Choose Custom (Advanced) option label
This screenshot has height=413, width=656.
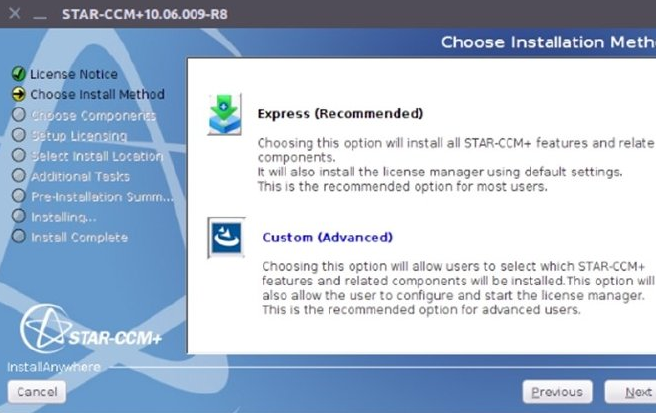[x=328, y=237]
